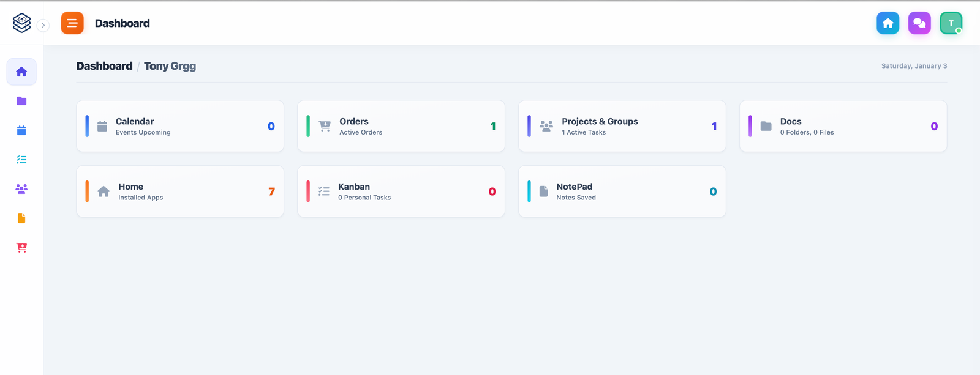
Task: Click the stacked-layers app logo
Action: [x=21, y=23]
